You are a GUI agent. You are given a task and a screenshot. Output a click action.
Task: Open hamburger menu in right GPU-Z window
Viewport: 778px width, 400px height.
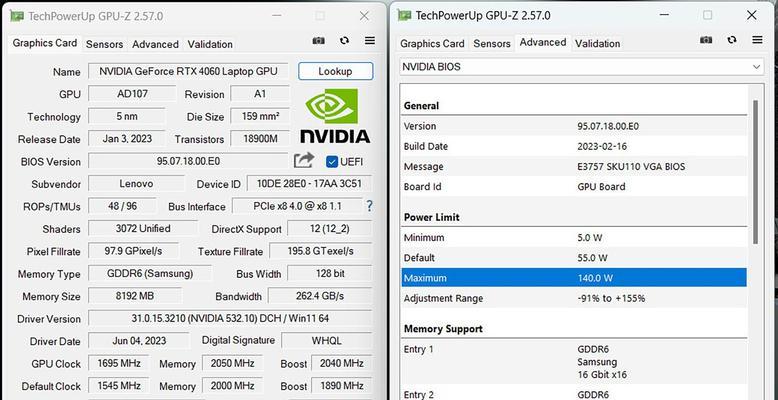coord(757,40)
